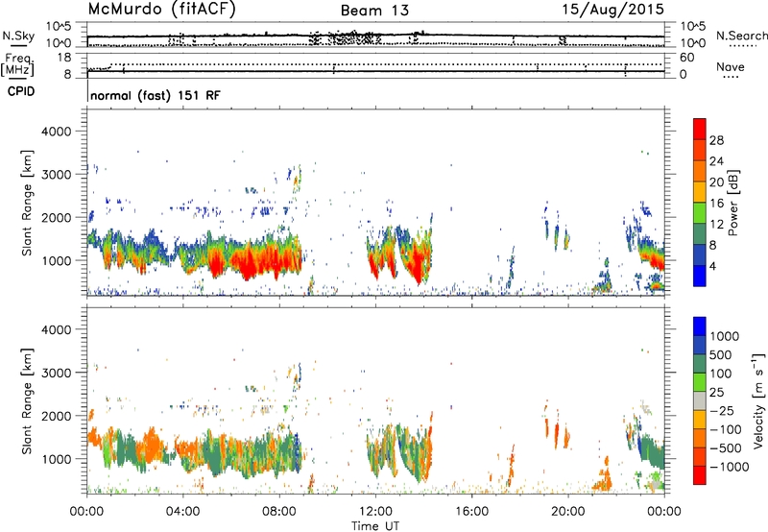Click "2000" tick on the Velocity panel axis
This screenshot has height=532, width=768.
coord(56,416)
